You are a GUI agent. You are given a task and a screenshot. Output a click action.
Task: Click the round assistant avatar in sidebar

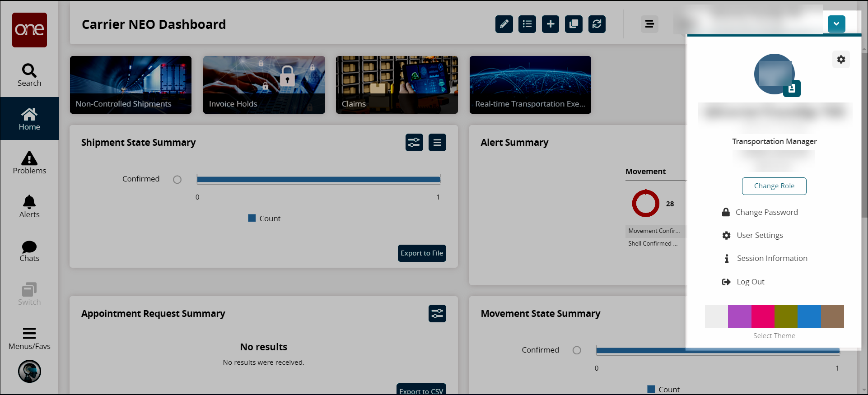coord(29,372)
